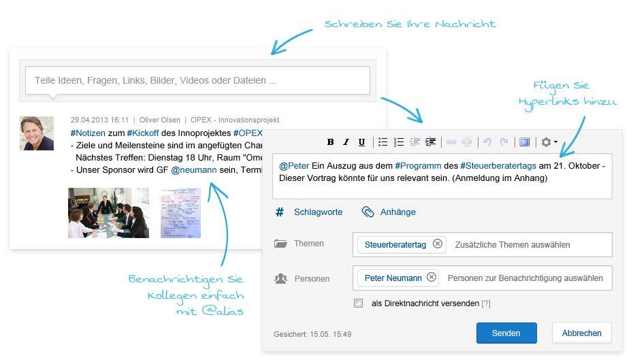
Task: Click the undo arrow icon
Action: 487,142
